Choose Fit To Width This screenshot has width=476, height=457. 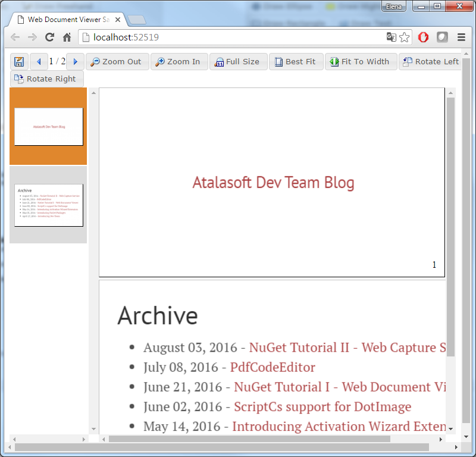(x=361, y=62)
